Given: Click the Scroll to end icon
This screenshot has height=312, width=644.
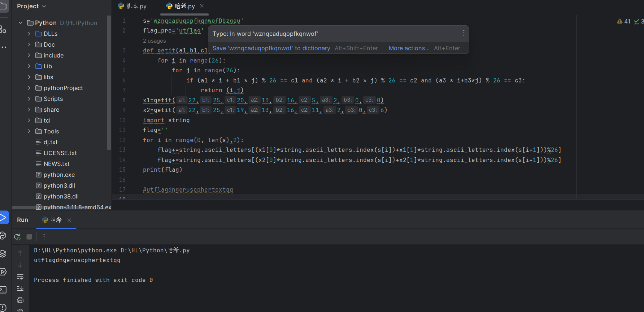Looking at the screenshot, I should click(x=20, y=289).
